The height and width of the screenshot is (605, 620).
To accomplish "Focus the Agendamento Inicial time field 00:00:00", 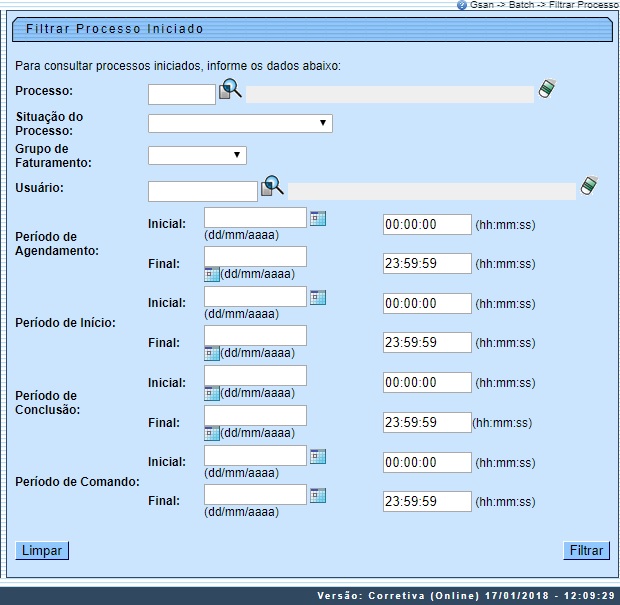I will (427, 225).
